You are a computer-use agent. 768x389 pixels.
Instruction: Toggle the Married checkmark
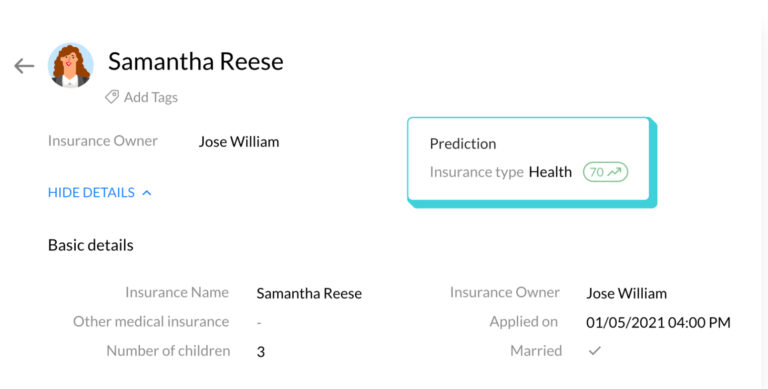coord(595,351)
